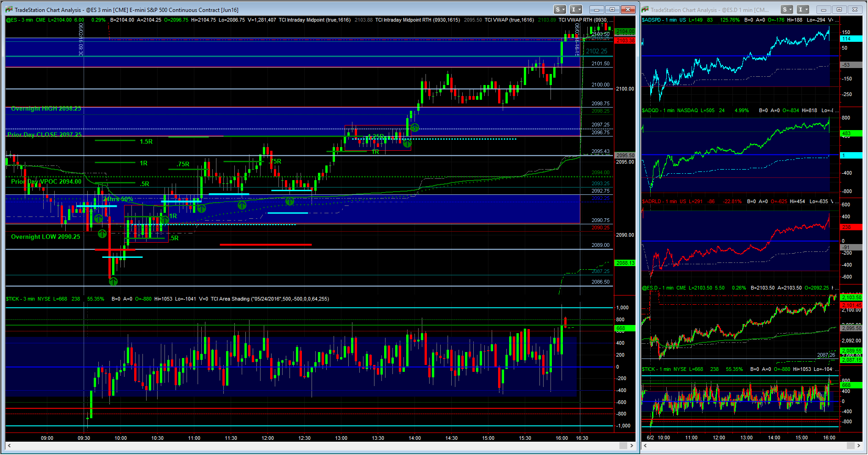Click the red 2103.38 price tag
This screenshot has height=455, width=868.
click(x=625, y=40)
